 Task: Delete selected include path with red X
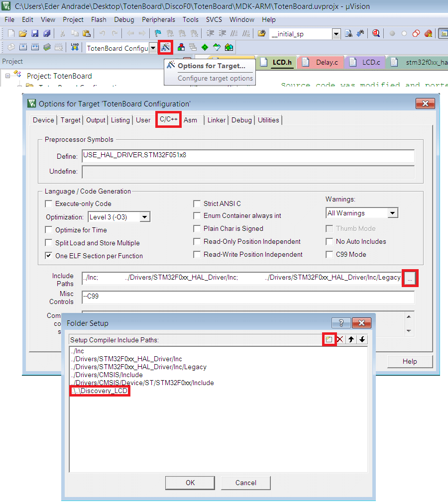(340, 339)
